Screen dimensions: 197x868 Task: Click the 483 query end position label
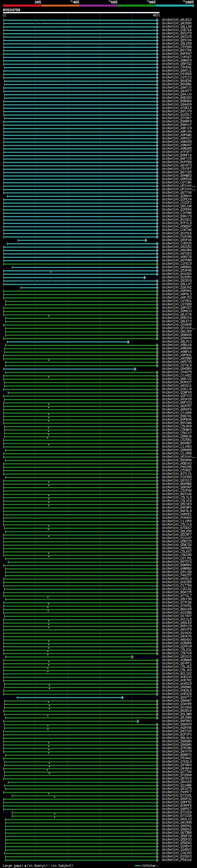[x=155, y=15]
